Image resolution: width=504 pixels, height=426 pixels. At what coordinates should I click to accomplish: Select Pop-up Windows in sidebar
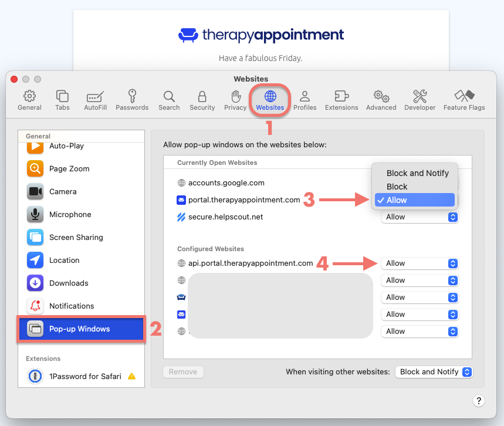click(x=81, y=329)
